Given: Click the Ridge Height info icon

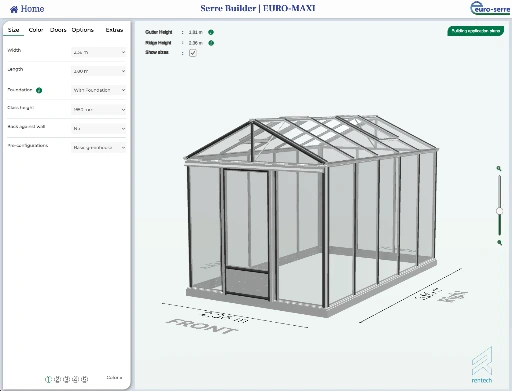Looking at the screenshot, I should coord(211,43).
